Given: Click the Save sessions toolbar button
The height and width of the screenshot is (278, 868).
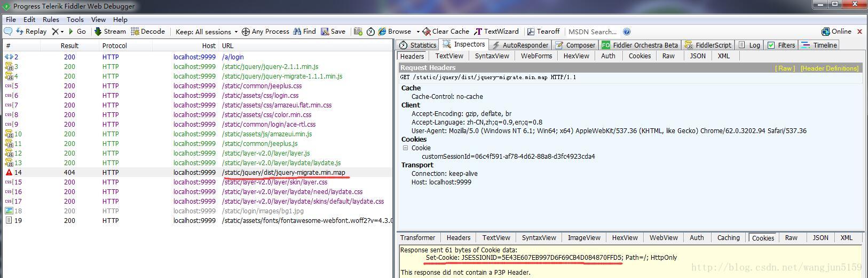Looking at the screenshot, I should (x=333, y=32).
